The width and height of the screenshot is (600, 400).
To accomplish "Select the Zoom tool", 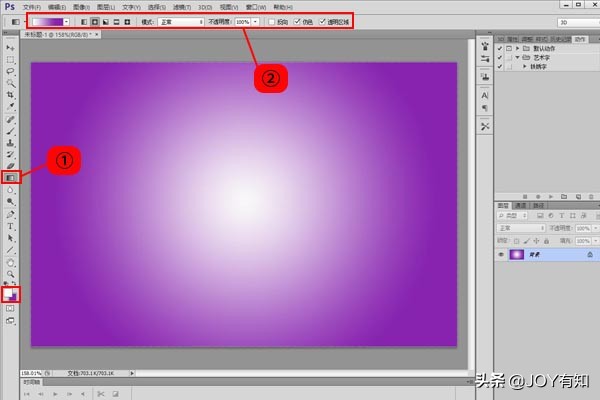I will 10,274.
